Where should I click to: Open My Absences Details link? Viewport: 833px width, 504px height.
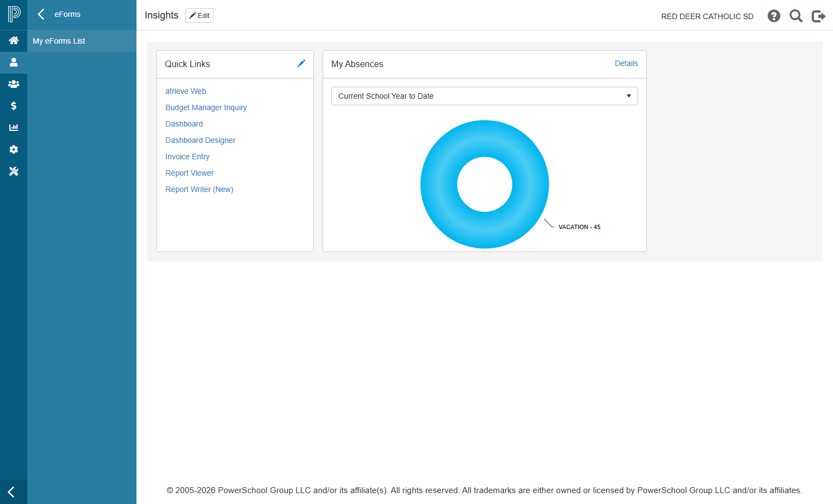click(x=626, y=63)
